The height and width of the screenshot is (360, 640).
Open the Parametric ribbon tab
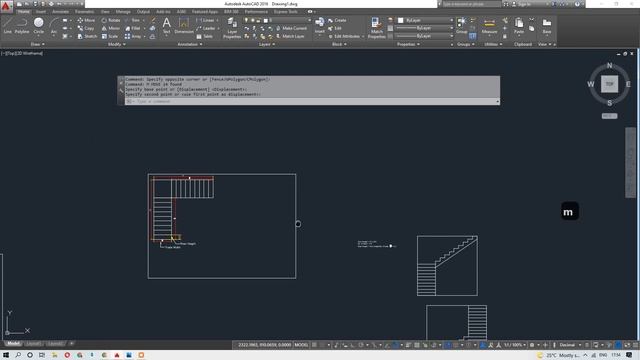(x=84, y=12)
